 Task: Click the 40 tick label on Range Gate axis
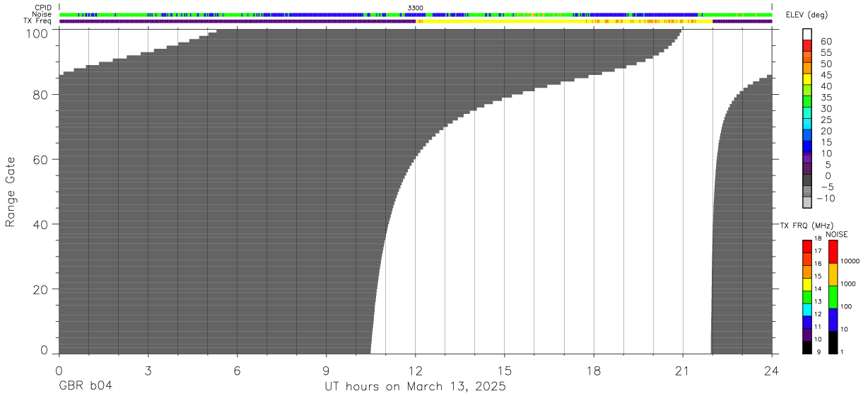click(42, 224)
